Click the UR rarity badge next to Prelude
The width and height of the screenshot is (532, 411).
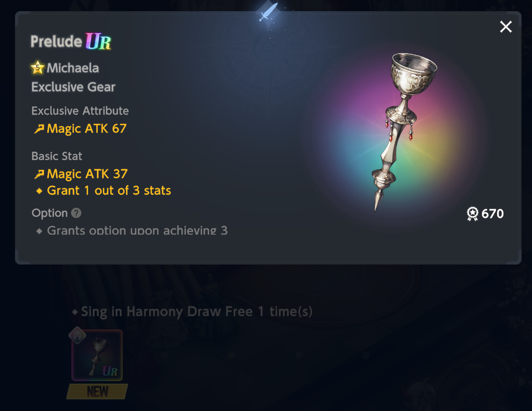[x=98, y=42]
